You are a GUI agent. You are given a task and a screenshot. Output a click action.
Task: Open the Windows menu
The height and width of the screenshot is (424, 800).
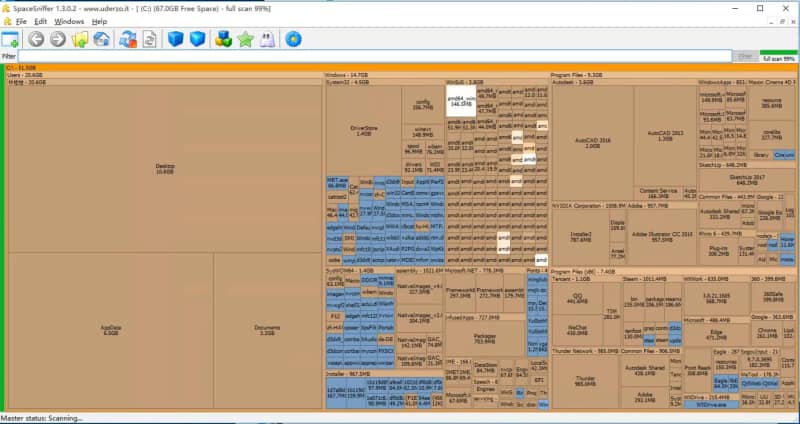[69, 21]
